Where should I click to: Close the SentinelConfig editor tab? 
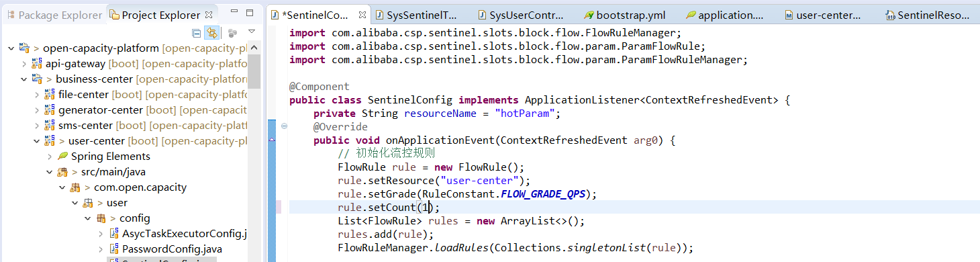pyautogui.click(x=362, y=15)
